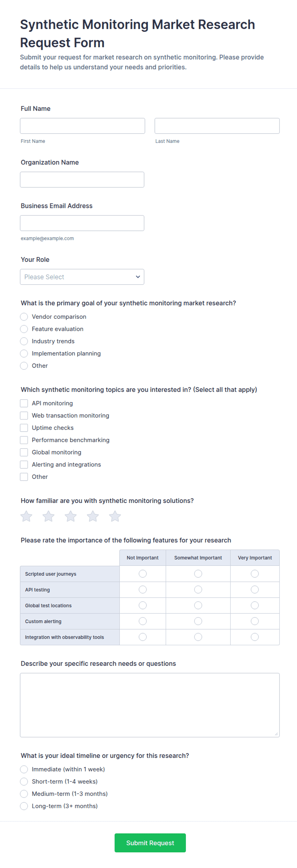Image resolution: width=297 pixels, height=868 pixels.
Task: Rate familiarity with the first star
Action: point(26,516)
